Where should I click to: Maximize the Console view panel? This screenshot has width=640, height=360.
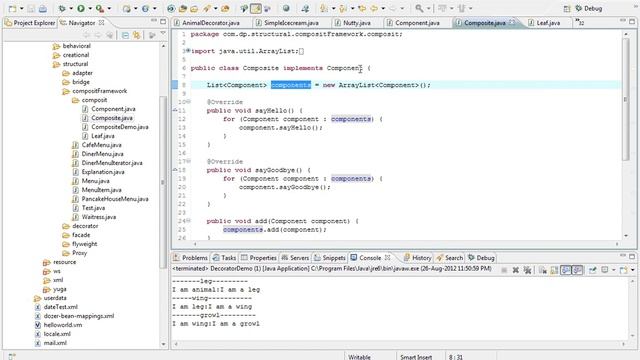tap(632, 256)
